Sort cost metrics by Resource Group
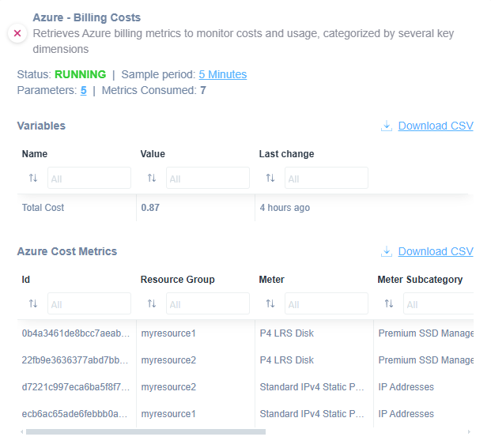This screenshot has width=491, height=448. point(152,303)
